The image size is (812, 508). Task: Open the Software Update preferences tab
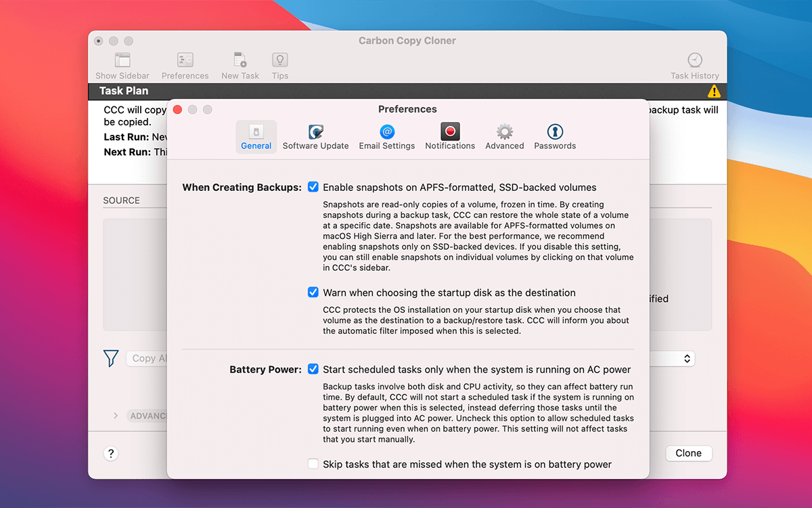point(315,137)
